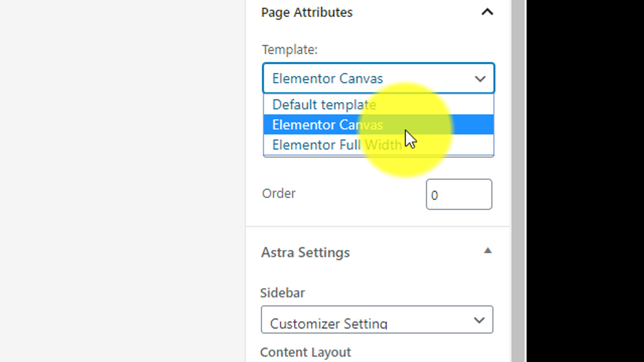The height and width of the screenshot is (362, 644).
Task: Click the Sidebar label text
Action: [282, 293]
